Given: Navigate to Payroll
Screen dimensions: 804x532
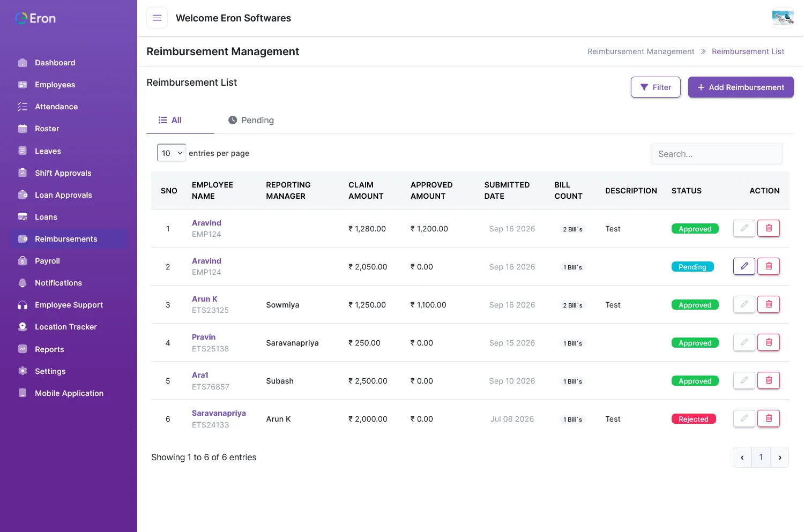Looking at the screenshot, I should pyautogui.click(x=69, y=261).
